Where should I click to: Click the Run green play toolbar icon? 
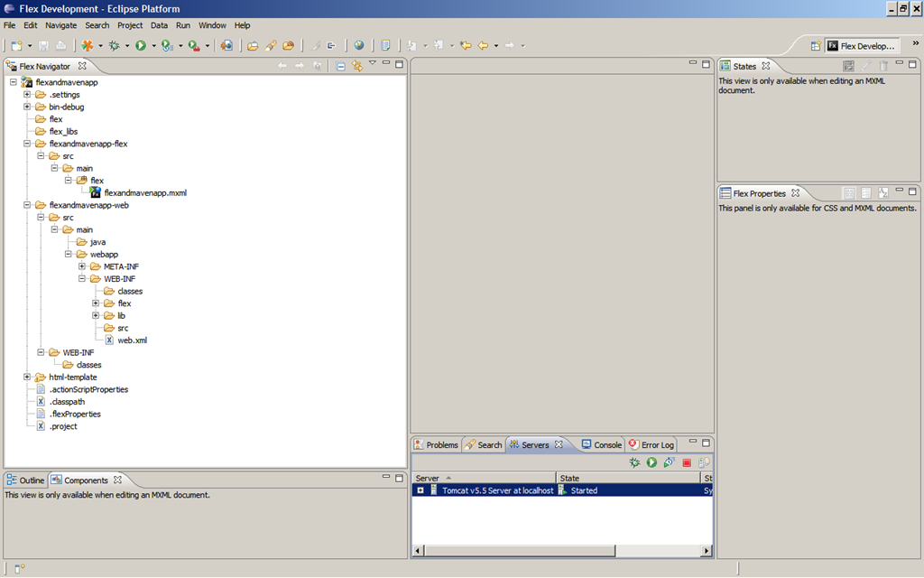click(141, 45)
